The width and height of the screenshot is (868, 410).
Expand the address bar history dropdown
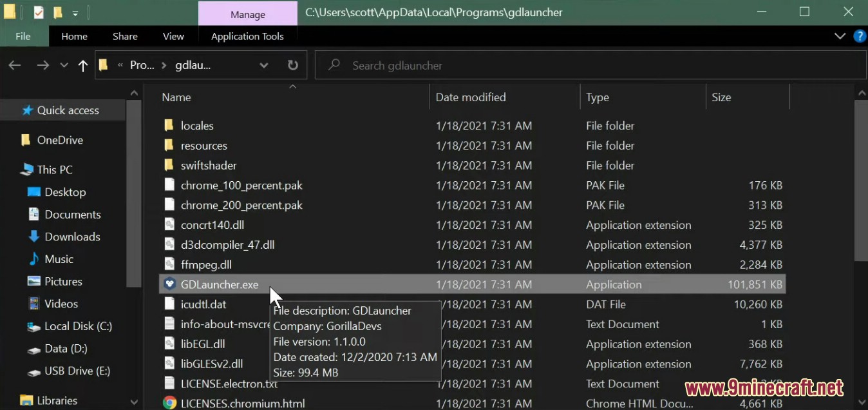[x=263, y=65]
